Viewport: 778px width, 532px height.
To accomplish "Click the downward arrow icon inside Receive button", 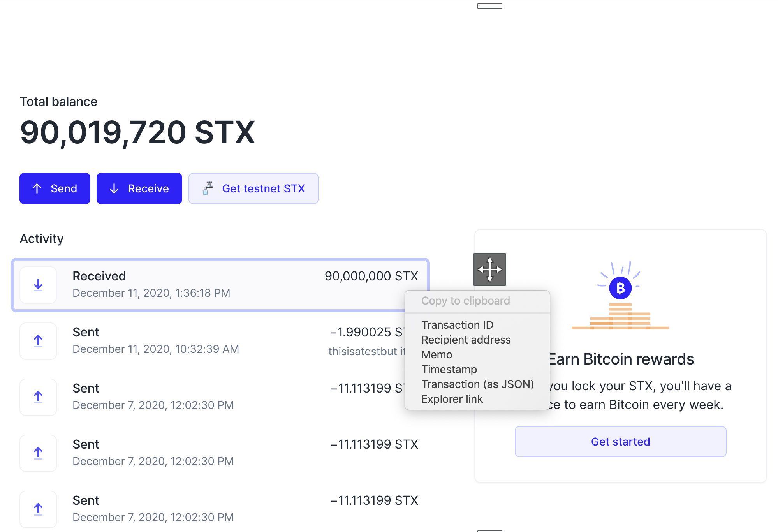I will point(114,188).
